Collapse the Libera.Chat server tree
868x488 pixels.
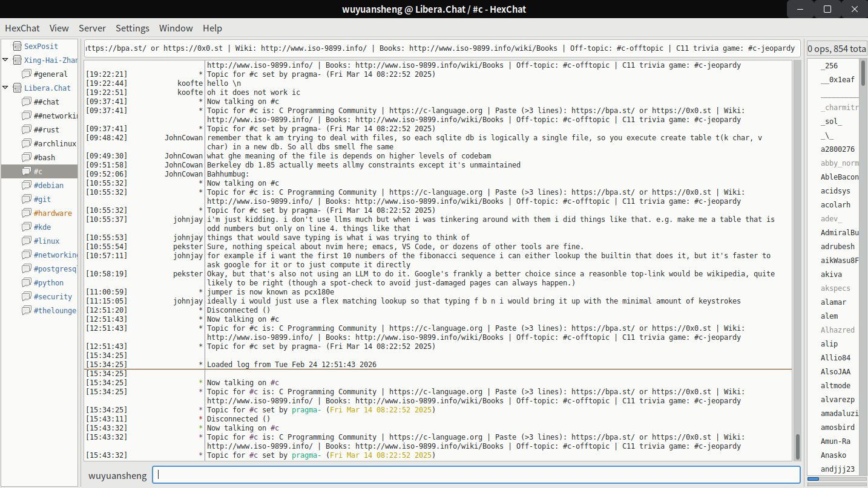tap(5, 88)
